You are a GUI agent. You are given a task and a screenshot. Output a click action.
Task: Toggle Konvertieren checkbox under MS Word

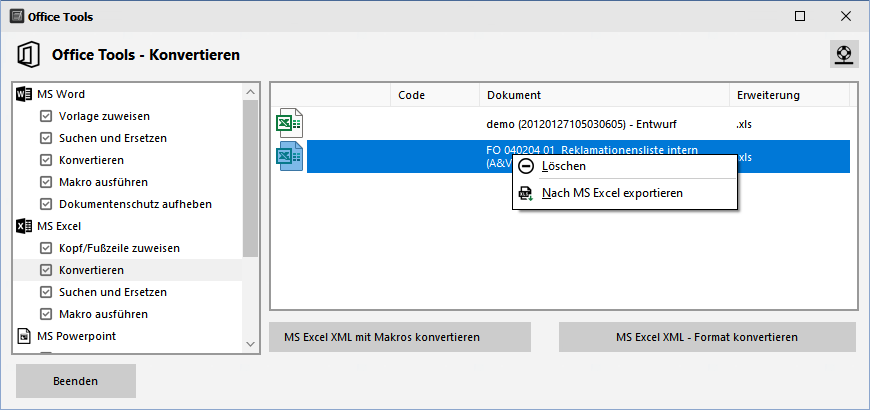tap(46, 160)
